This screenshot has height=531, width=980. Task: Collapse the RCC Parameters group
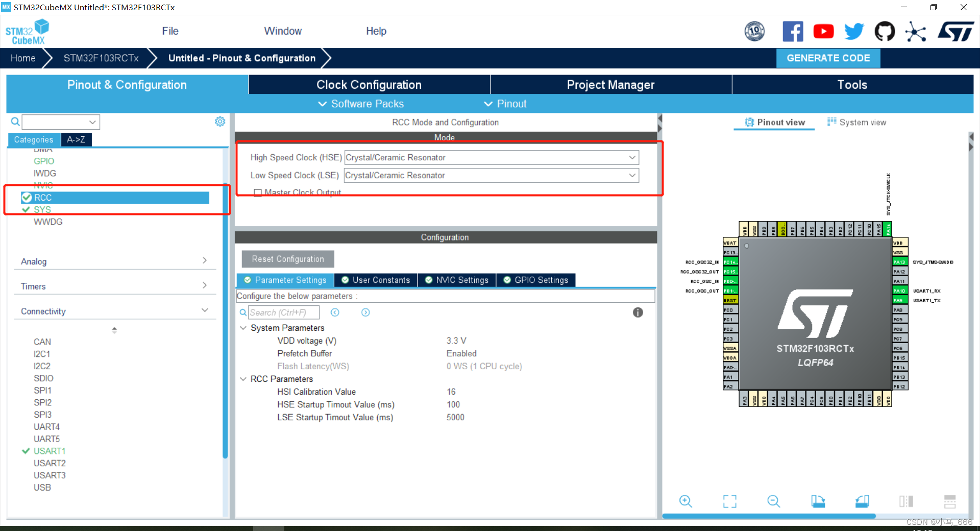pos(243,379)
